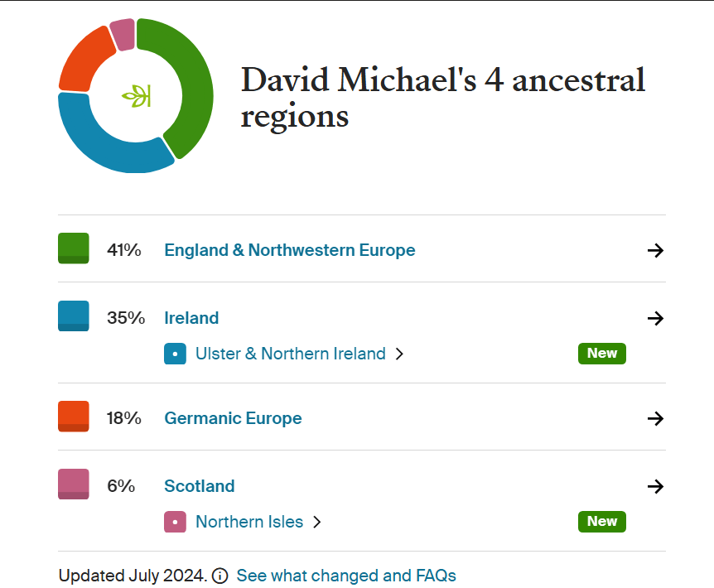Open the England & Northwestern Europe link

pos(290,250)
